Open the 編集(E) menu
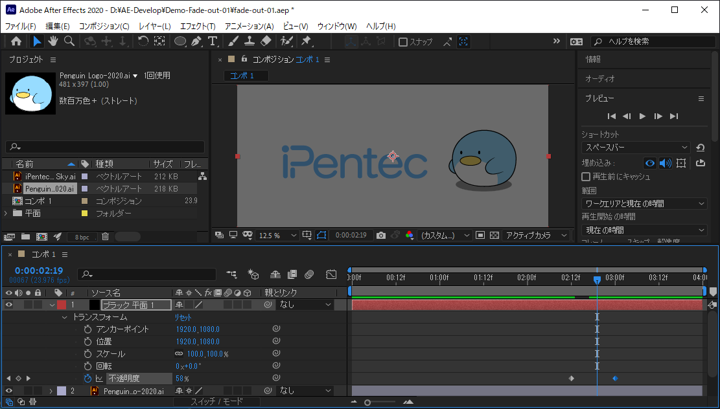The image size is (720, 409). click(57, 26)
